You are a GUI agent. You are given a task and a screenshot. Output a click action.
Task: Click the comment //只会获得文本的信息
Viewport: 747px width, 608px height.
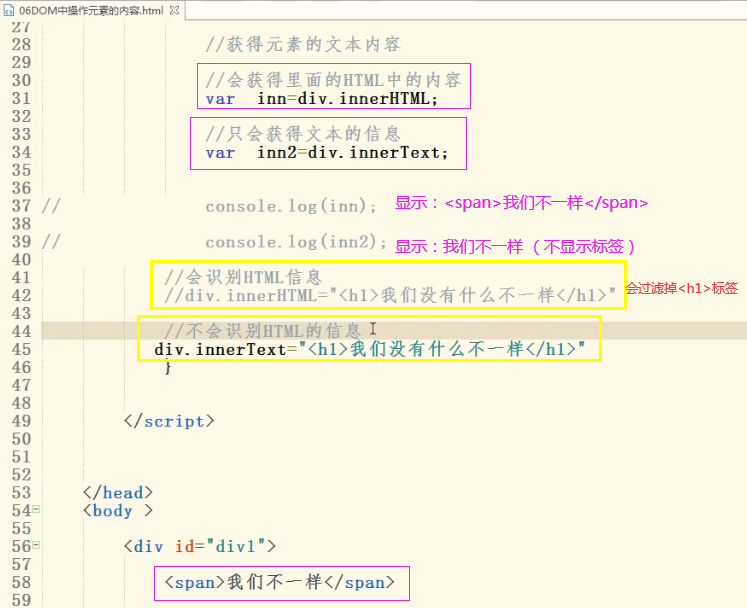[303, 134]
